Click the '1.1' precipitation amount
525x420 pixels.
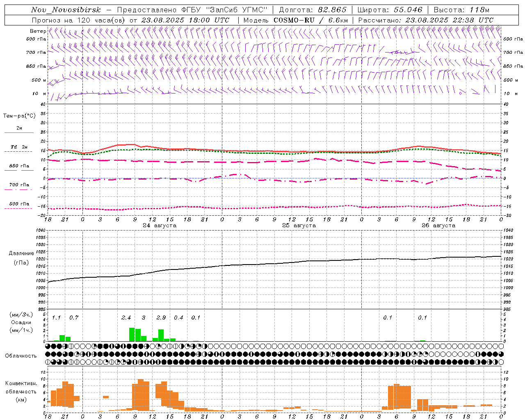[x=56, y=317]
